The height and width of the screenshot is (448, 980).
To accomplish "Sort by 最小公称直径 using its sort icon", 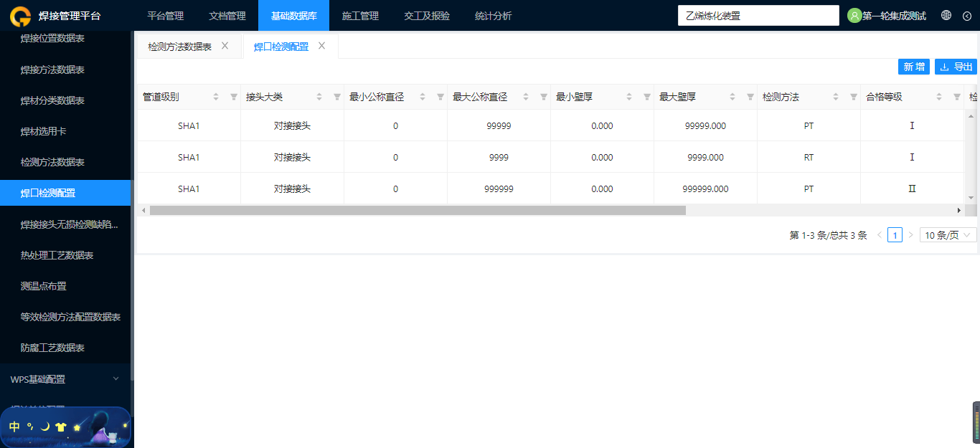I will click(423, 97).
